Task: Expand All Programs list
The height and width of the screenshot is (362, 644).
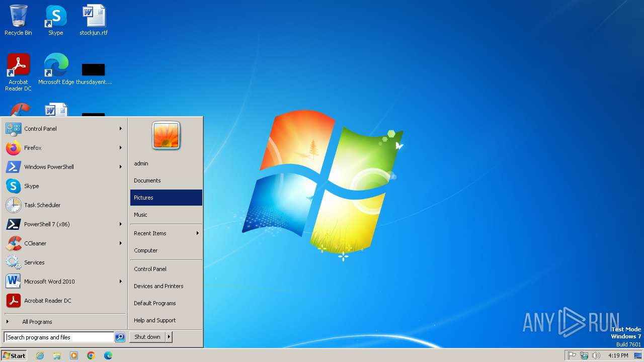Action: coord(64,322)
